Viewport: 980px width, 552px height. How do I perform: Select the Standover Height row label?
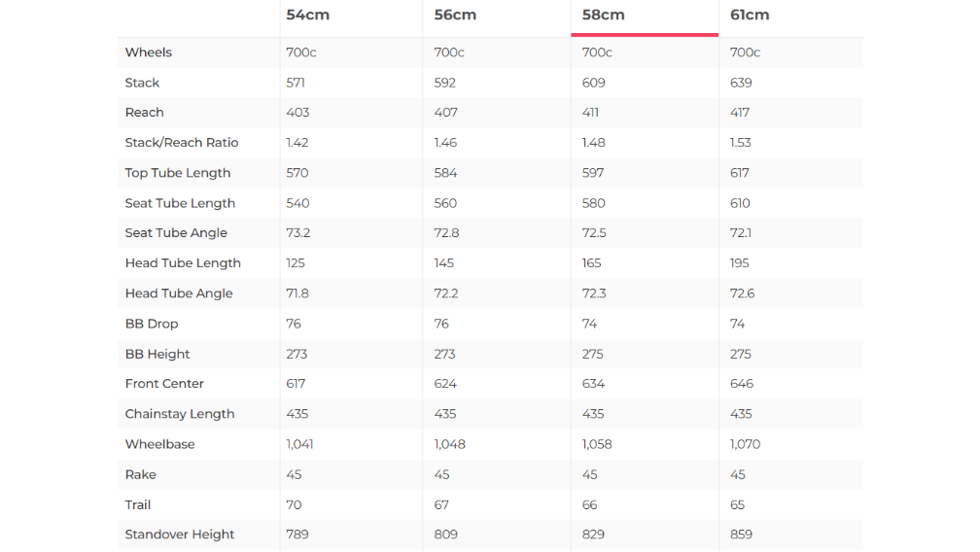coord(180,535)
